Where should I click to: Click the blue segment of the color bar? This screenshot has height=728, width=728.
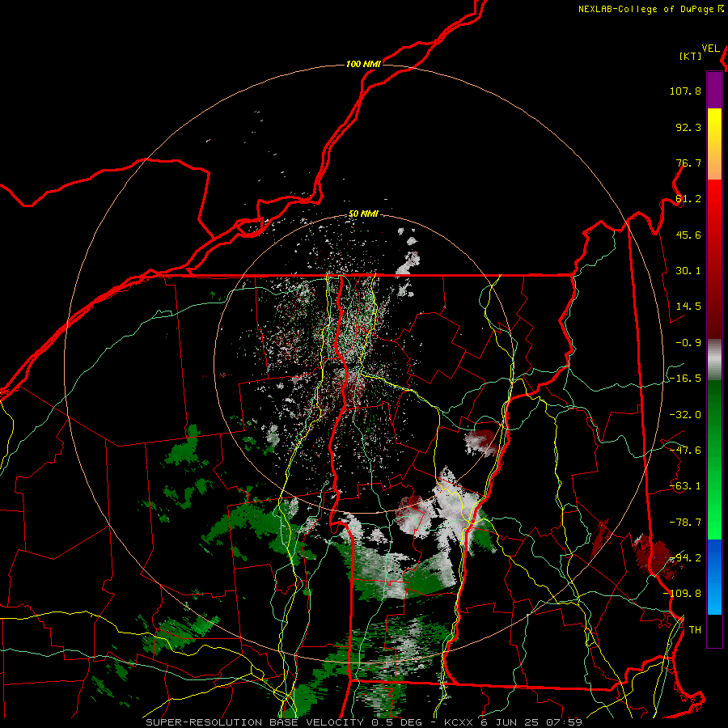(x=714, y=577)
